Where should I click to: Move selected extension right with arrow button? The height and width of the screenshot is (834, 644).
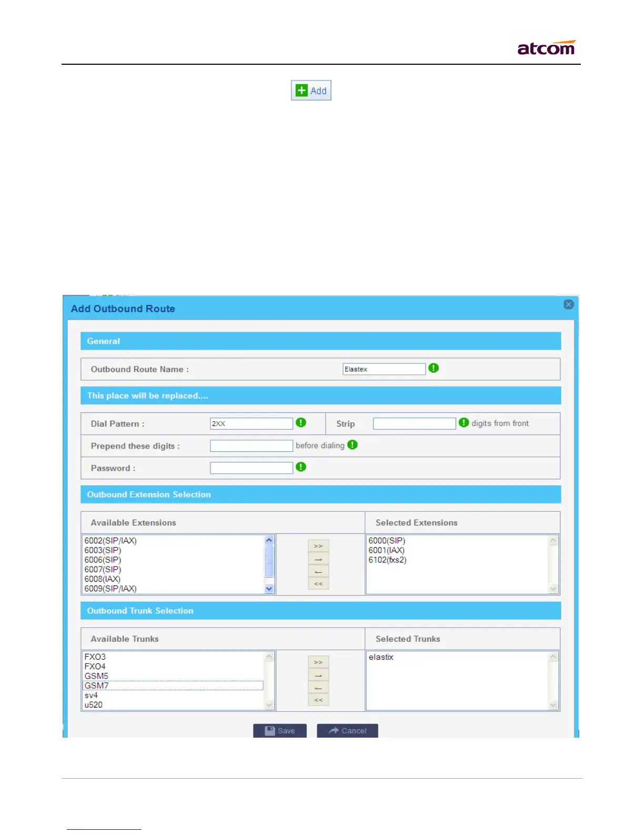pos(318,559)
